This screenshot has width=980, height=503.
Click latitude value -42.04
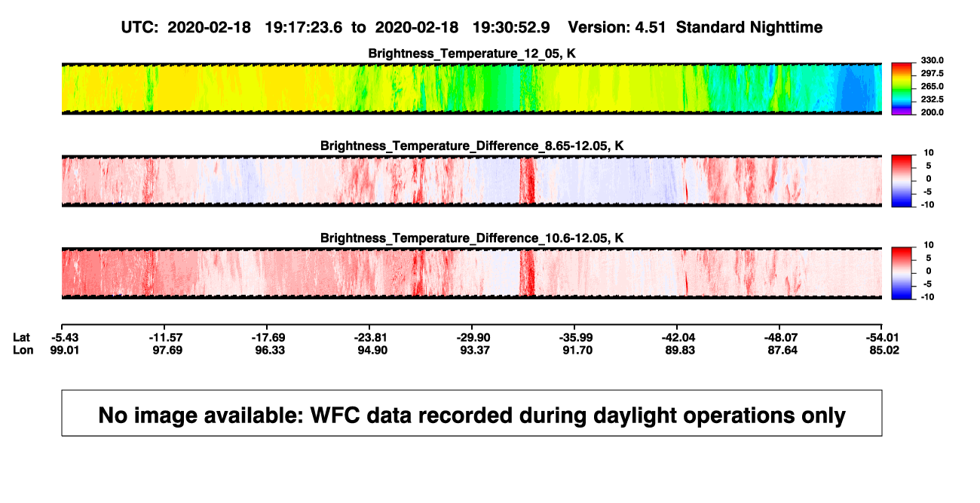coord(680,337)
